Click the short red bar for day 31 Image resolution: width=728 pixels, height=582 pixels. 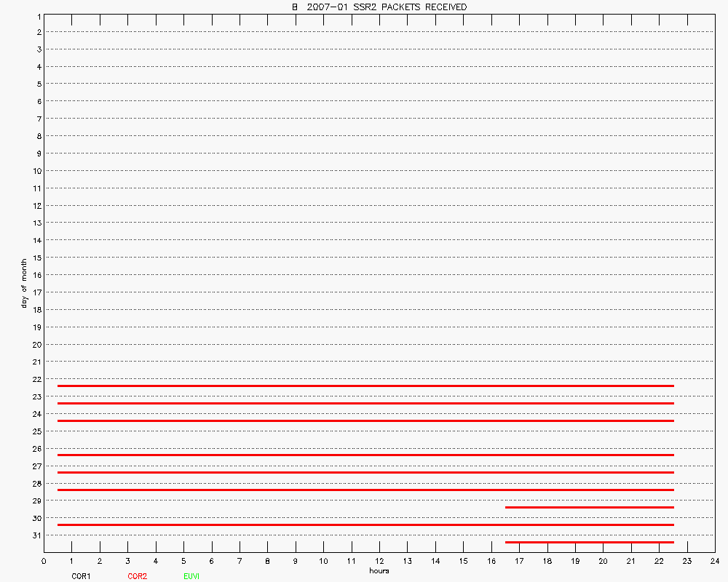589,542
